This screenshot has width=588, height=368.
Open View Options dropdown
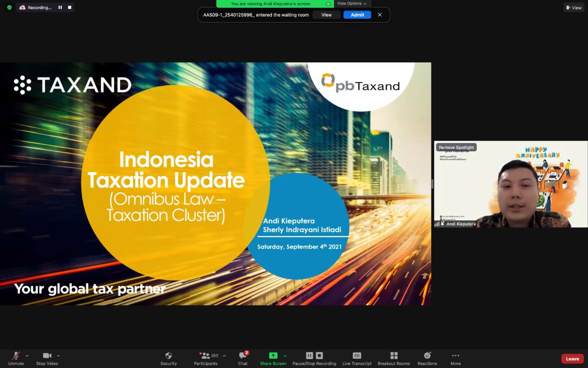click(x=352, y=3)
